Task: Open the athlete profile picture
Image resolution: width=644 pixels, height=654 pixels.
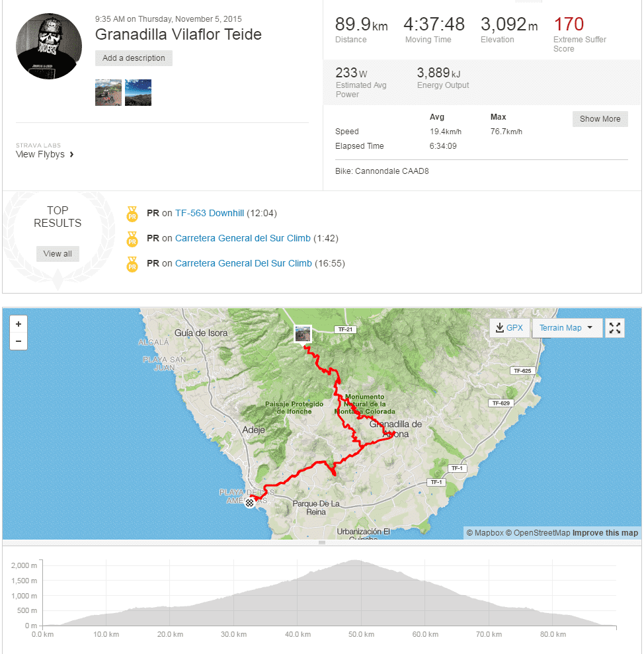Action: point(49,46)
